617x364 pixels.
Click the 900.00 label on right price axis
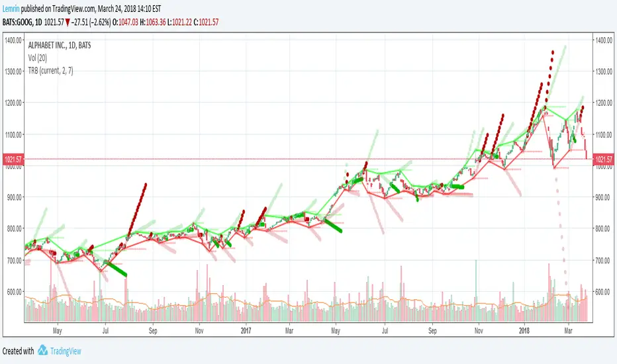(604, 197)
